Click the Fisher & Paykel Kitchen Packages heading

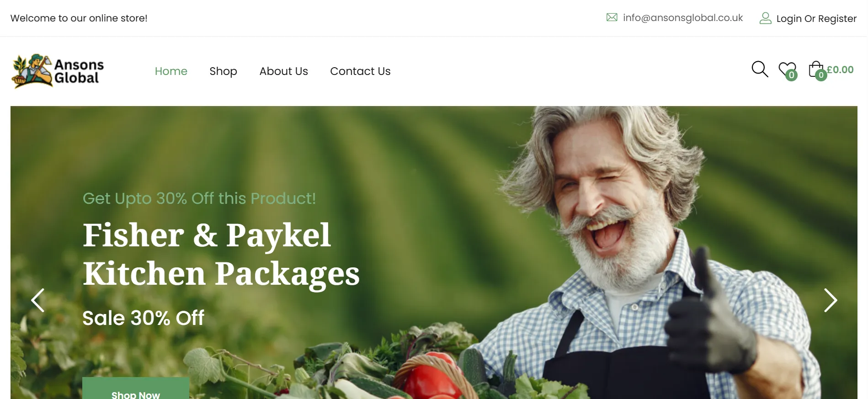pos(221,254)
